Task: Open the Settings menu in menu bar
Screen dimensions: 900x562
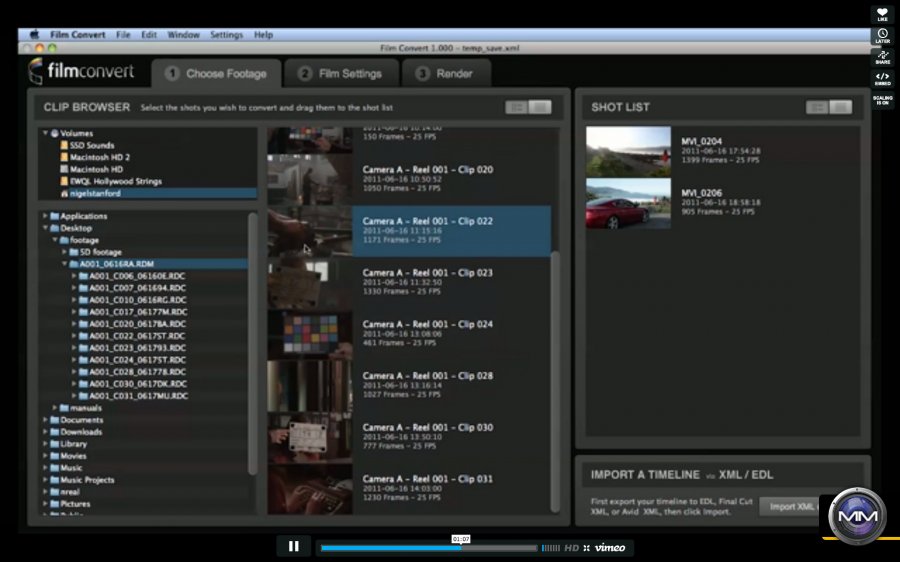Action: pos(226,35)
